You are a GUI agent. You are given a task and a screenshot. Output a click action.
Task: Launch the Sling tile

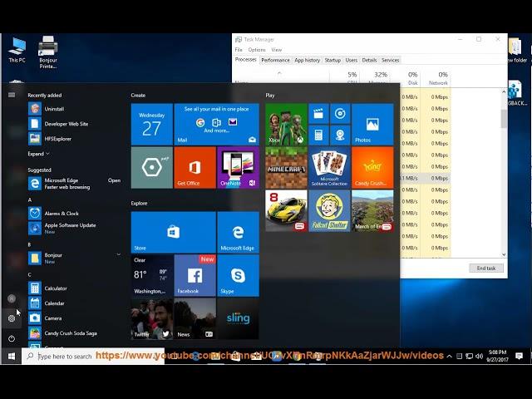pyautogui.click(x=239, y=318)
